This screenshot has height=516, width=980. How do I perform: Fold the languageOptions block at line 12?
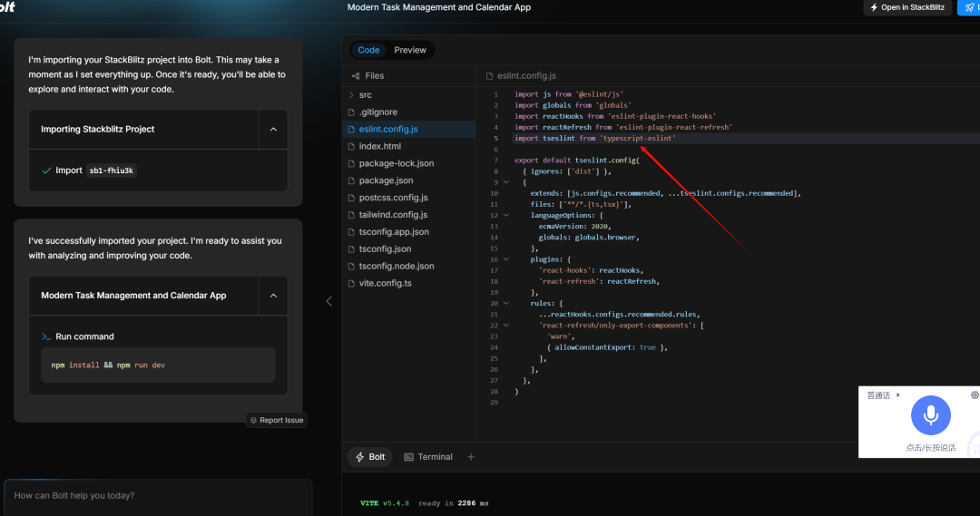[x=506, y=215]
